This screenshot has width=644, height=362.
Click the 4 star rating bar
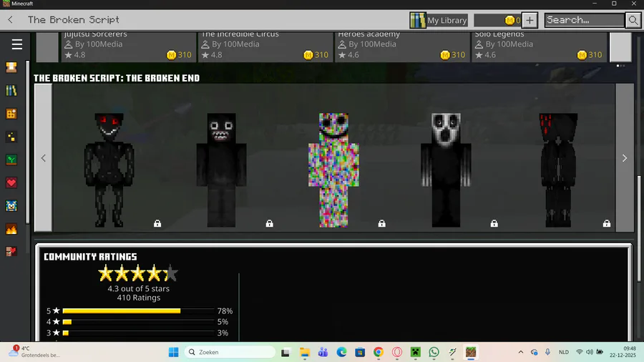138,322
